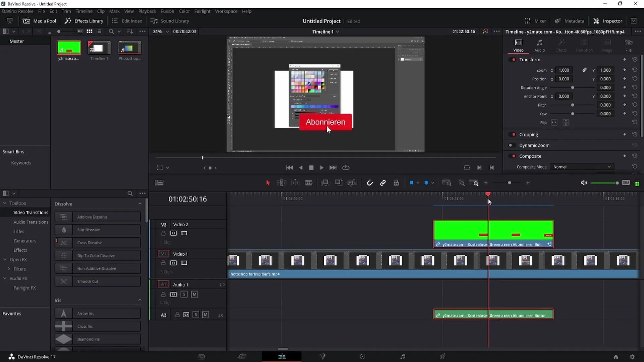Expand the Transform section in Inspector
This screenshot has height=362, width=644.
[x=530, y=59]
